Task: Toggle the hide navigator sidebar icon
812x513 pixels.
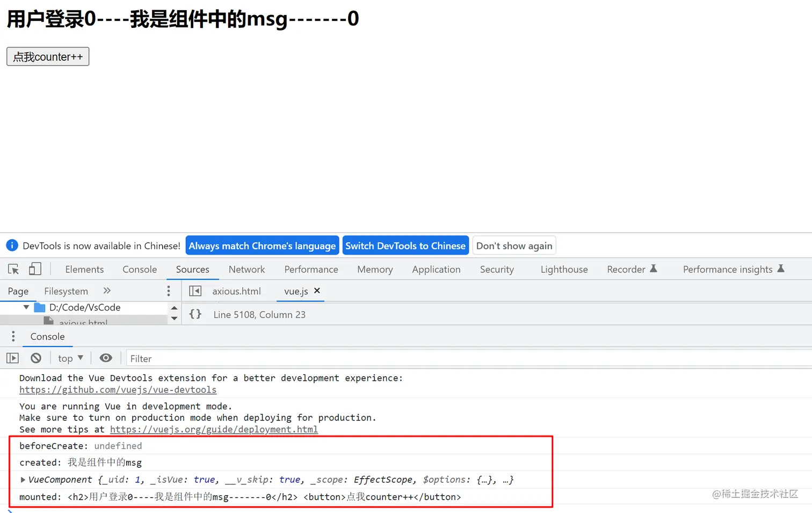Action: (x=195, y=291)
